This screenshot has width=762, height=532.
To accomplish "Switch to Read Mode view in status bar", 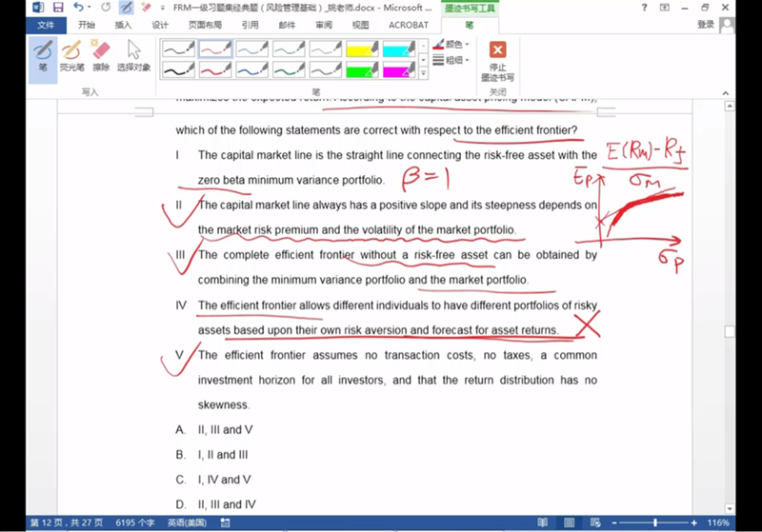I will pos(544,523).
